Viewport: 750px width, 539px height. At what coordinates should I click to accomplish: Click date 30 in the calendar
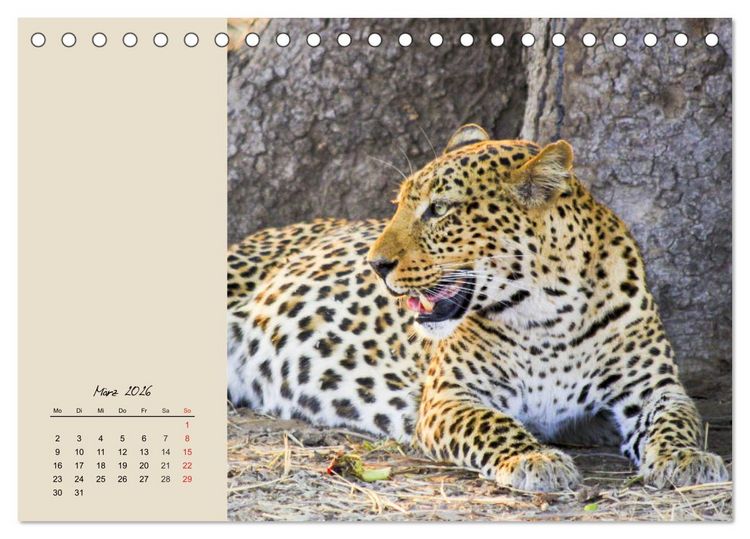[57, 493]
